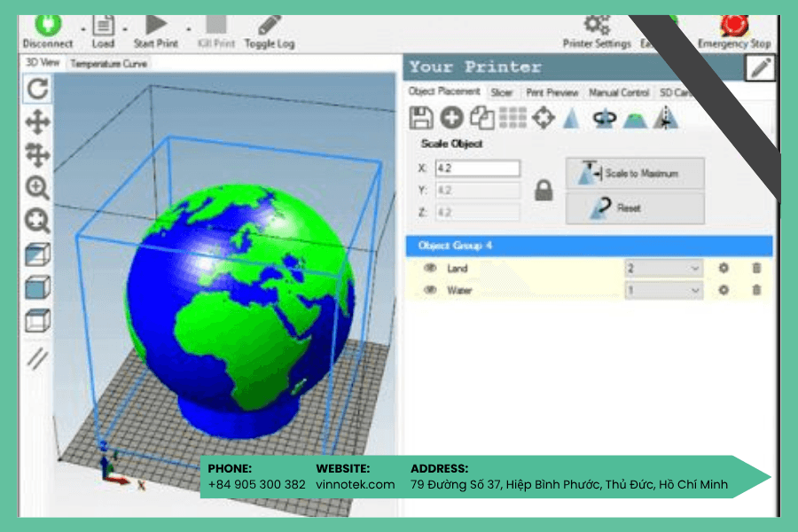Switch to the Slicer tab
The height and width of the screenshot is (532, 798).
click(501, 92)
